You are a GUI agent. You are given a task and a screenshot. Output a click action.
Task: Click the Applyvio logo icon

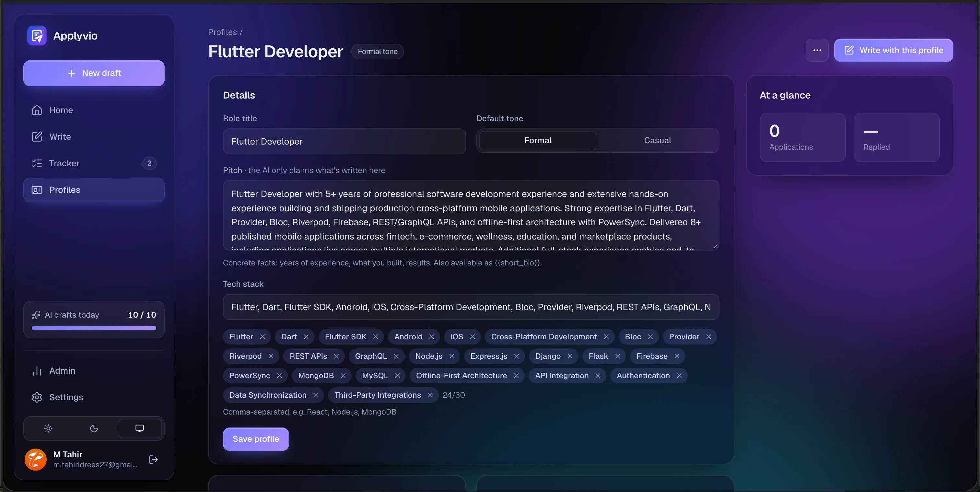(37, 36)
